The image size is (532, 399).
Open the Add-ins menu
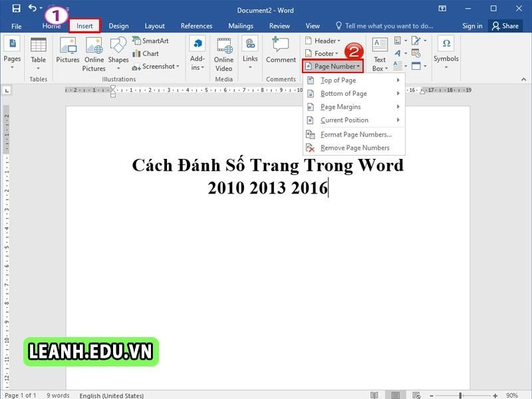click(198, 54)
